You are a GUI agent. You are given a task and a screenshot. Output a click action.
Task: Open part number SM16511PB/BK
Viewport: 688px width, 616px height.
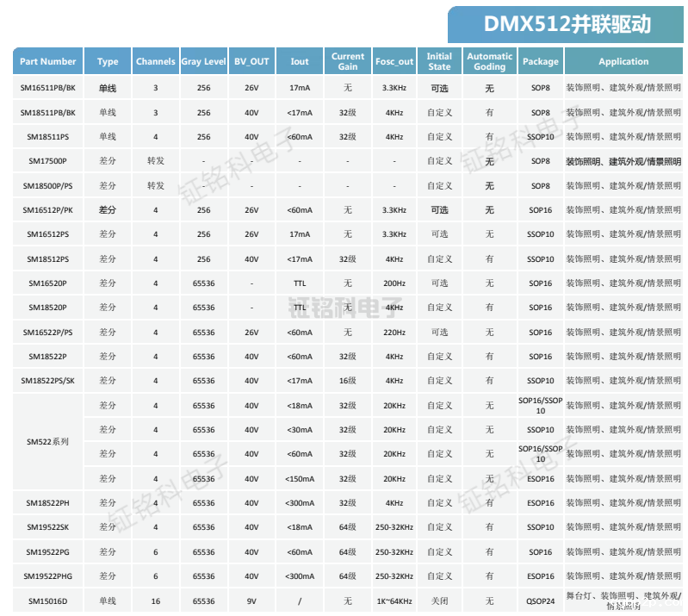48,89
